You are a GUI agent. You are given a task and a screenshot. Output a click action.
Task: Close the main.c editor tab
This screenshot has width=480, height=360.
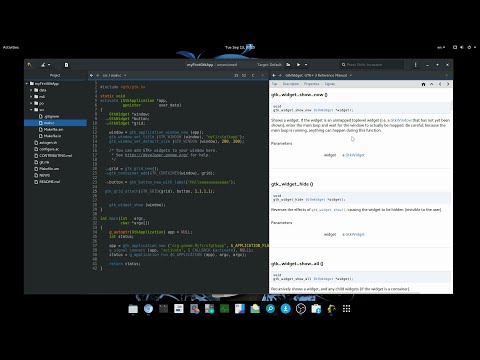point(262,75)
